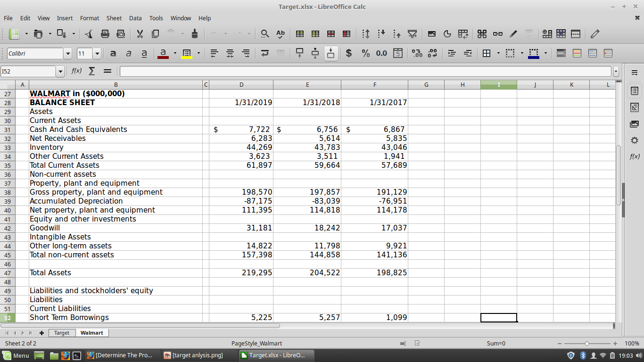The height and width of the screenshot is (362, 644).
Task: Format cells as currency with dollar icon
Action: point(349,53)
